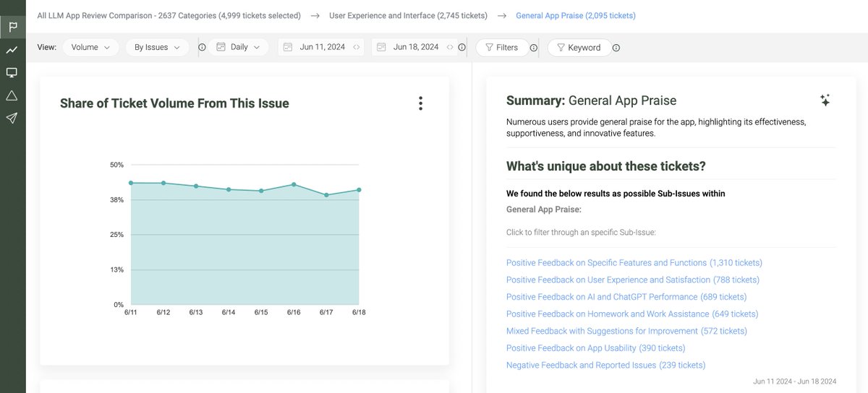Click the 38% y-axis label
The width and height of the screenshot is (868, 393).
point(117,199)
